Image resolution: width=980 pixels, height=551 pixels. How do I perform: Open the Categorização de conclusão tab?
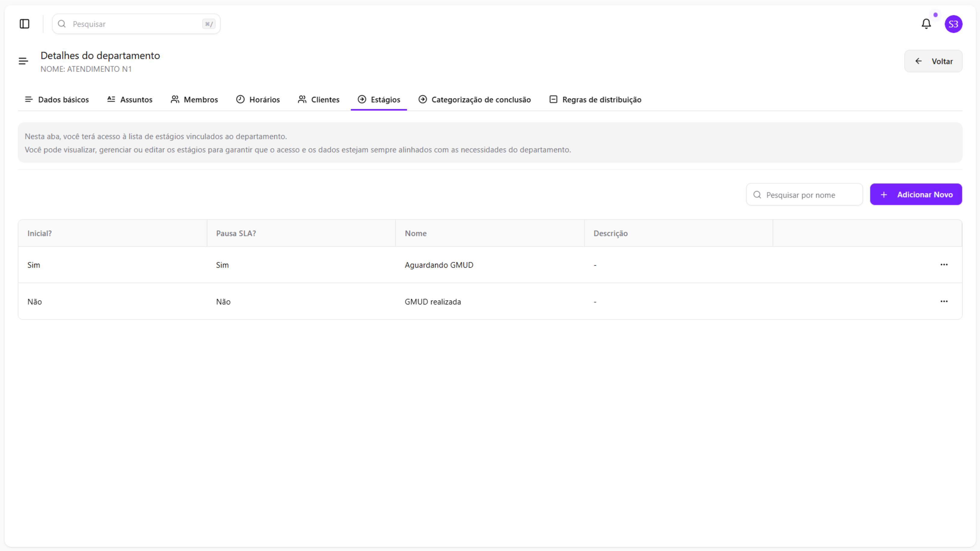pyautogui.click(x=474, y=100)
